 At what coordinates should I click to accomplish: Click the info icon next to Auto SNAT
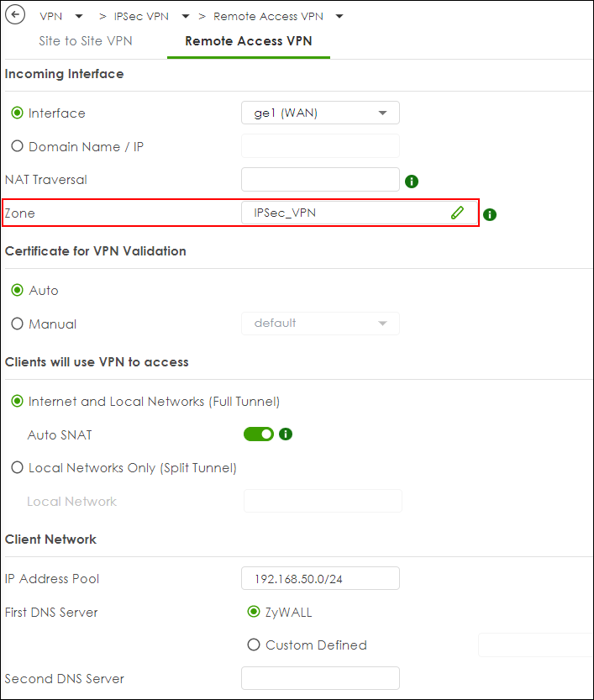[286, 434]
